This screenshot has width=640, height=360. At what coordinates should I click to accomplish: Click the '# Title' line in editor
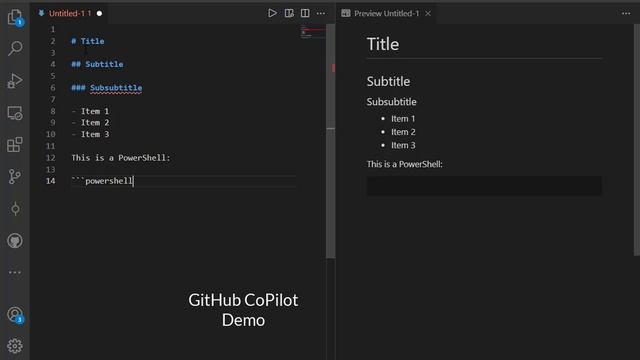88,41
